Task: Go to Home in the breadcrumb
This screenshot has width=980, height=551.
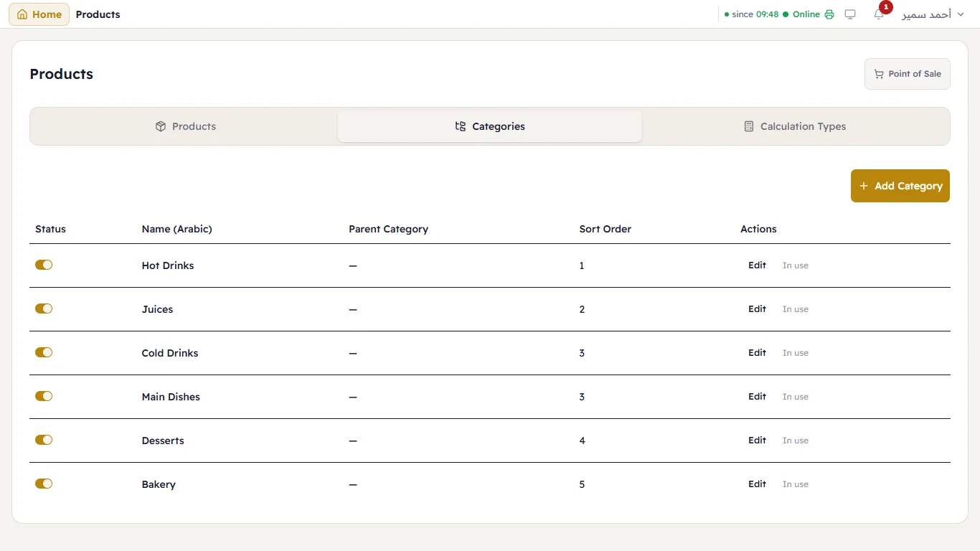Action: click(x=39, y=14)
